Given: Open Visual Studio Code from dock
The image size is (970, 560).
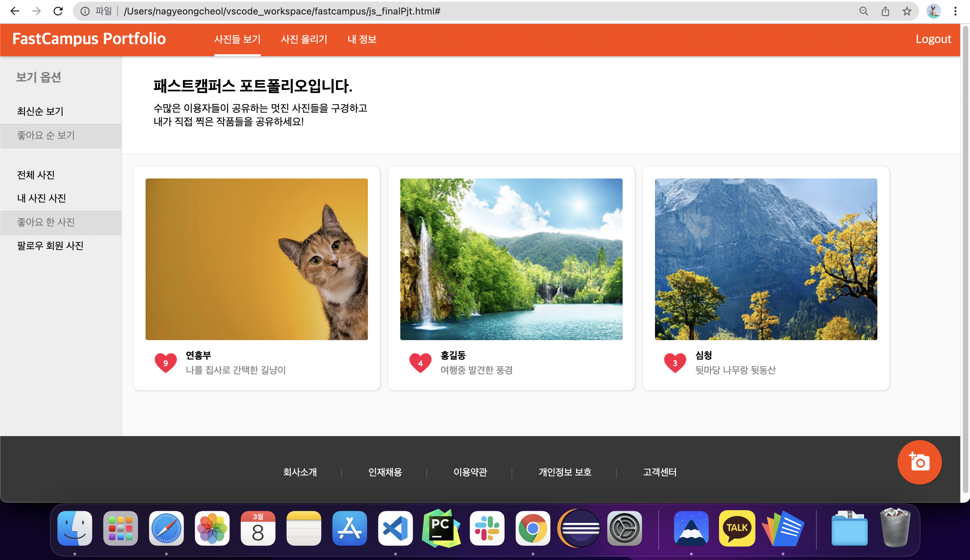Looking at the screenshot, I should [395, 528].
